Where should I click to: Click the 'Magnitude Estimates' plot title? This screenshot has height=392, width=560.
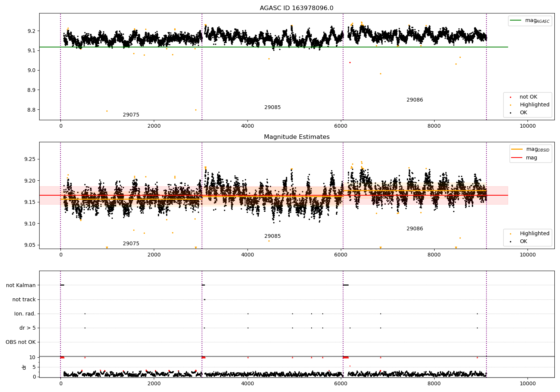(x=296, y=137)
